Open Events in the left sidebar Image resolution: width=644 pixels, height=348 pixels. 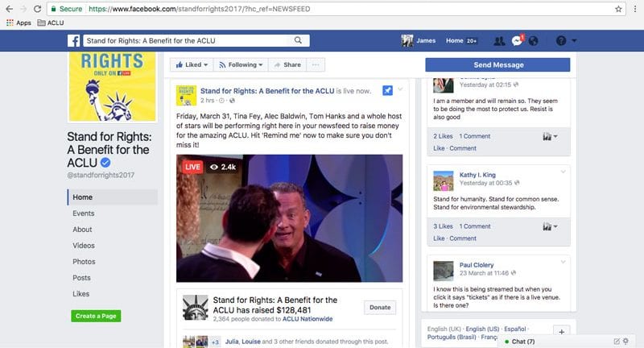point(84,213)
